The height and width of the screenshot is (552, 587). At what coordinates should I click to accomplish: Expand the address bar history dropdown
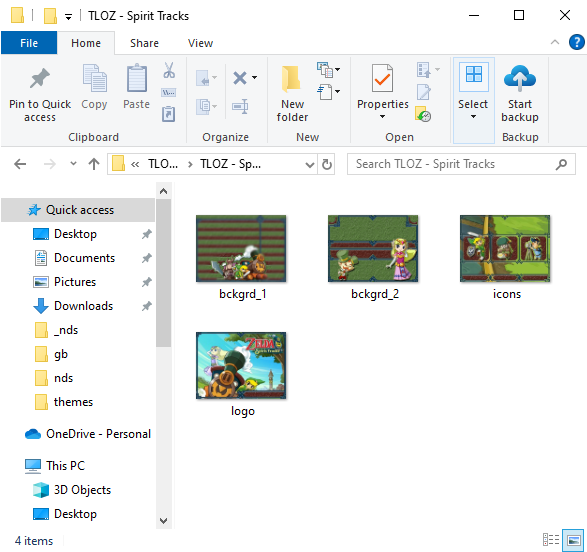pyautogui.click(x=310, y=164)
